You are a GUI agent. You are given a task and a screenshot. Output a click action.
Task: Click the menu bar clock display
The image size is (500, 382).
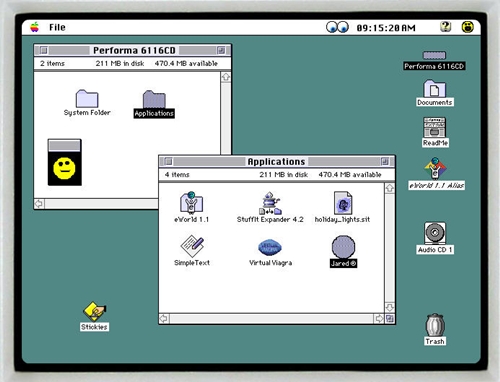pos(386,28)
